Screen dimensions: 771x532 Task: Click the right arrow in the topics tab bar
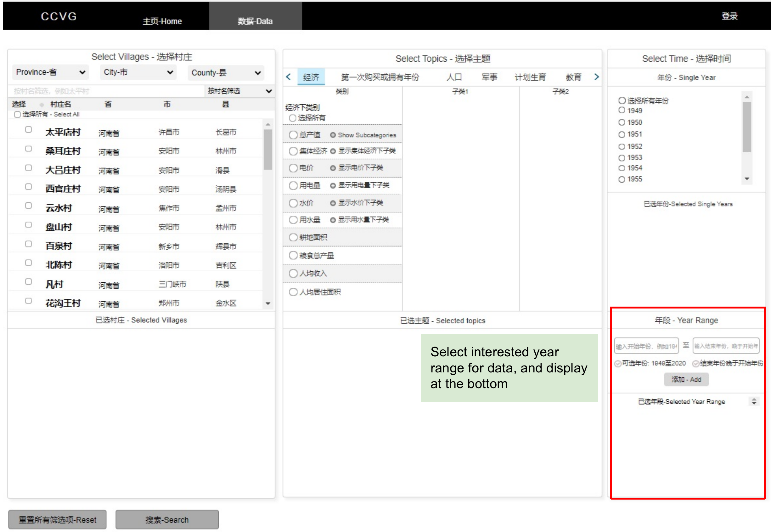(596, 77)
